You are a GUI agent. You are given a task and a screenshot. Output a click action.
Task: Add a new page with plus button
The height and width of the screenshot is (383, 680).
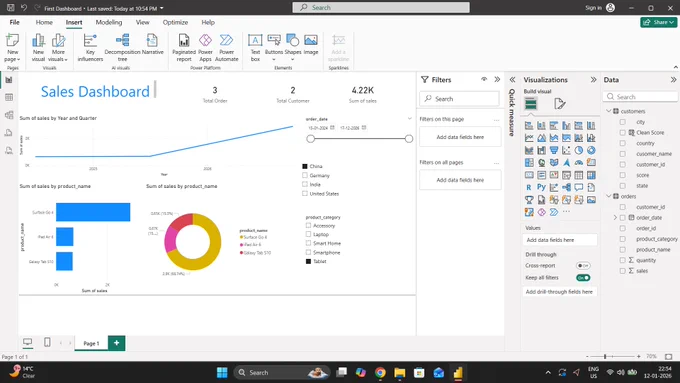pyautogui.click(x=116, y=343)
